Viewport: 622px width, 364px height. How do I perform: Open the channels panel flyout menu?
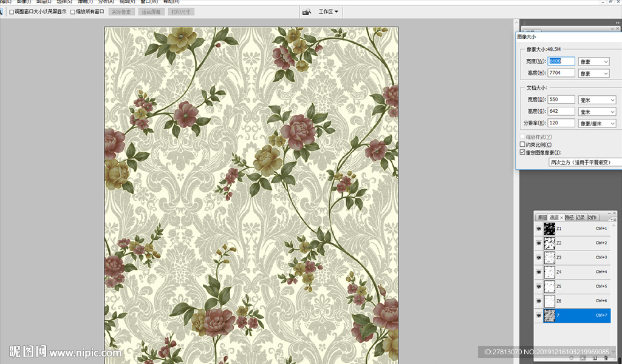(x=613, y=218)
